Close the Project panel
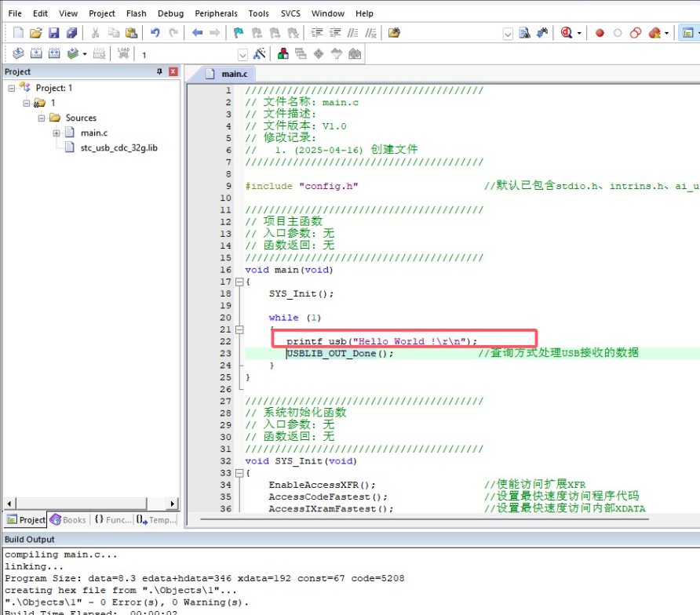Screen dimensions: 700x615 (x=173, y=71)
